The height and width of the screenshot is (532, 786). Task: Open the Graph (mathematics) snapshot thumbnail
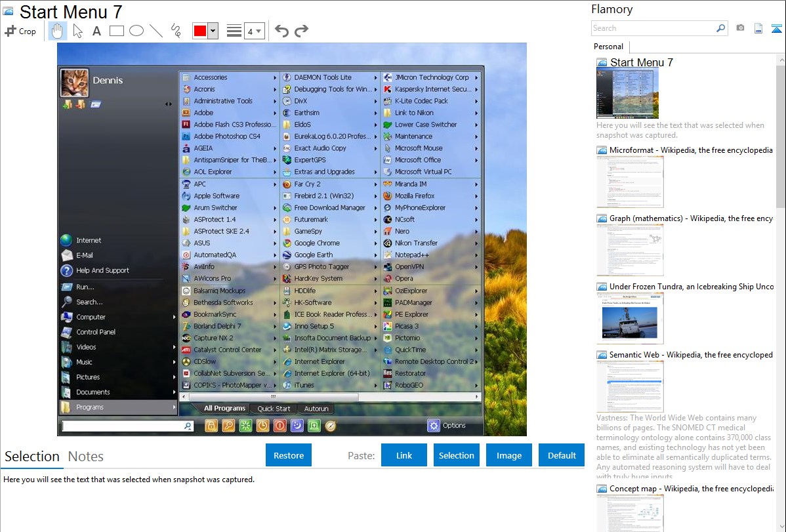(x=630, y=250)
